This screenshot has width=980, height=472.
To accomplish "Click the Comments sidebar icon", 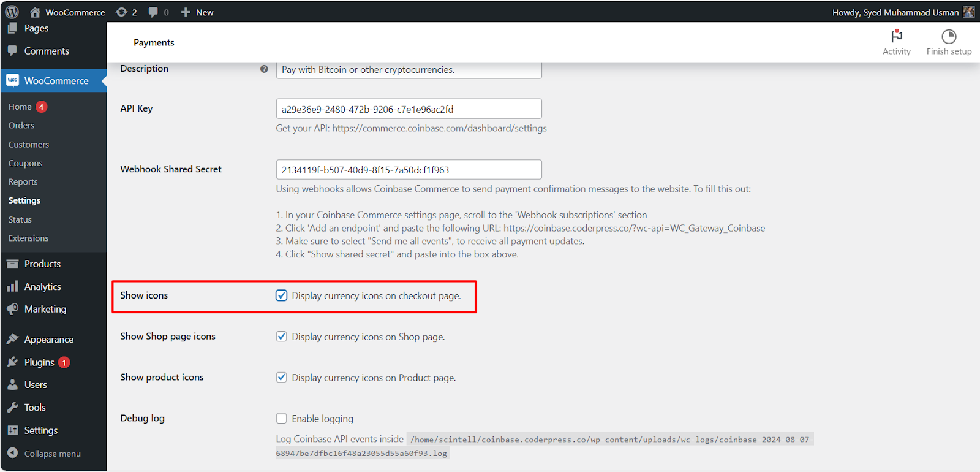I will coord(12,51).
